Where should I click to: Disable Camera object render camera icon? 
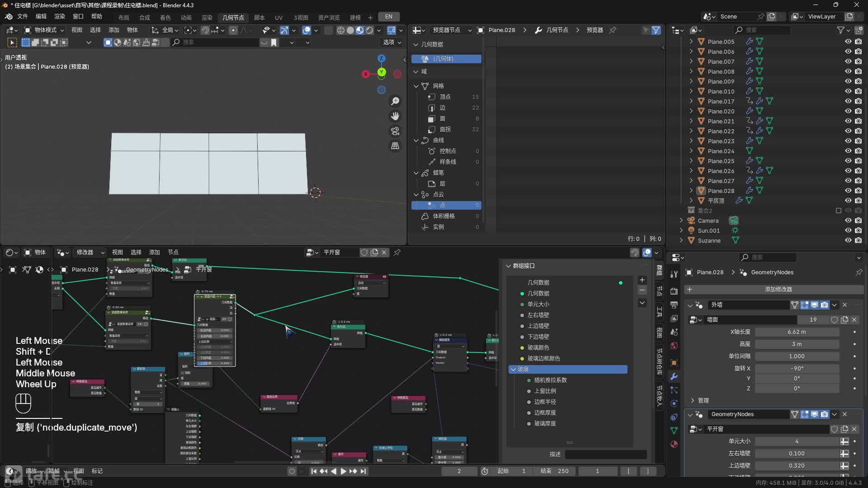tap(859, 221)
